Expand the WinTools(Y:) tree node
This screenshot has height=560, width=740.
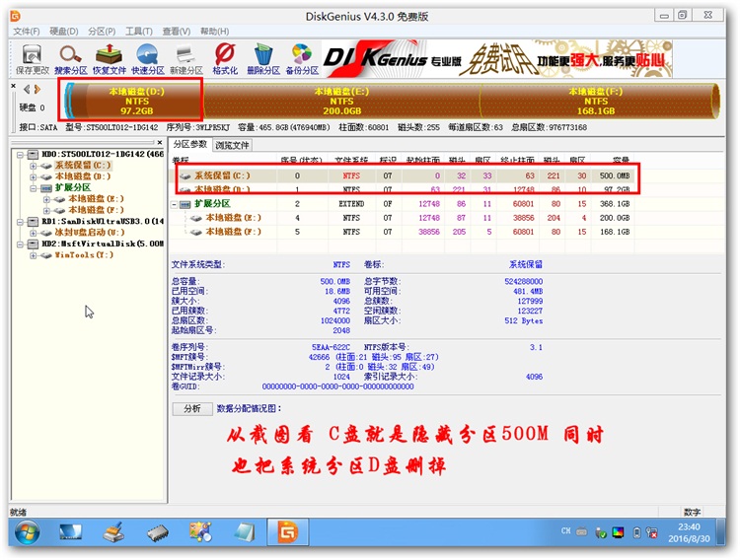coord(33,255)
